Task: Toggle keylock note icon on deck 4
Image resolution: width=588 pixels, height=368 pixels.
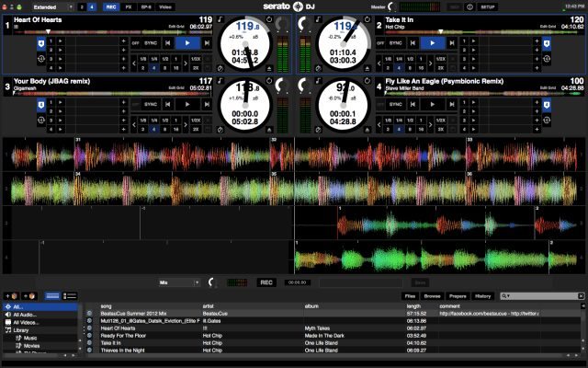Action: click(319, 80)
